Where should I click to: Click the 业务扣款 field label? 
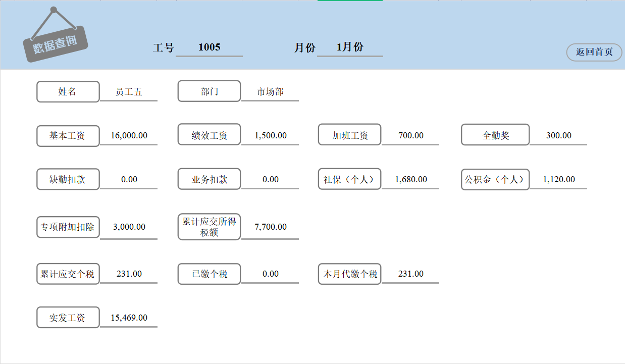tap(209, 179)
